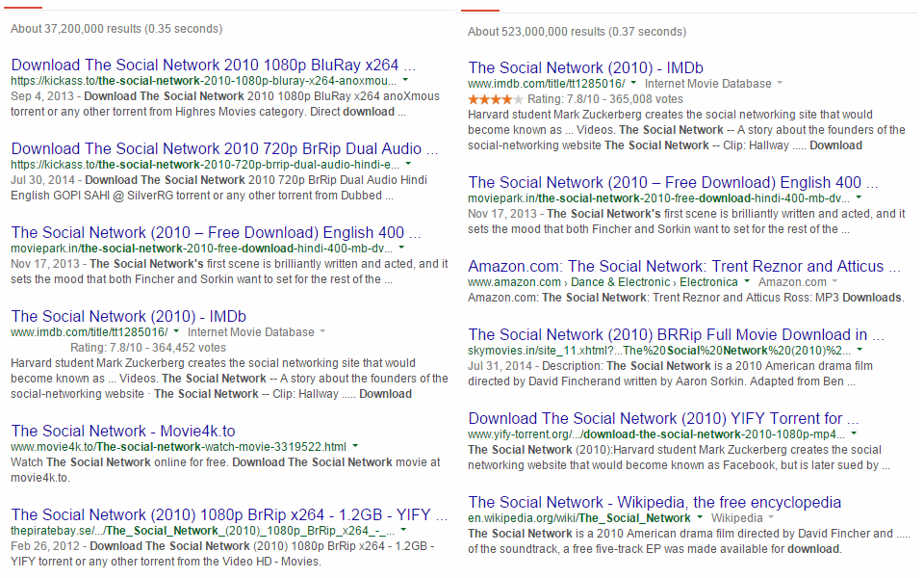This screenshot has height=578, width=924.
Task: Click the orange star rating on IMDb result
Action: tap(495, 99)
